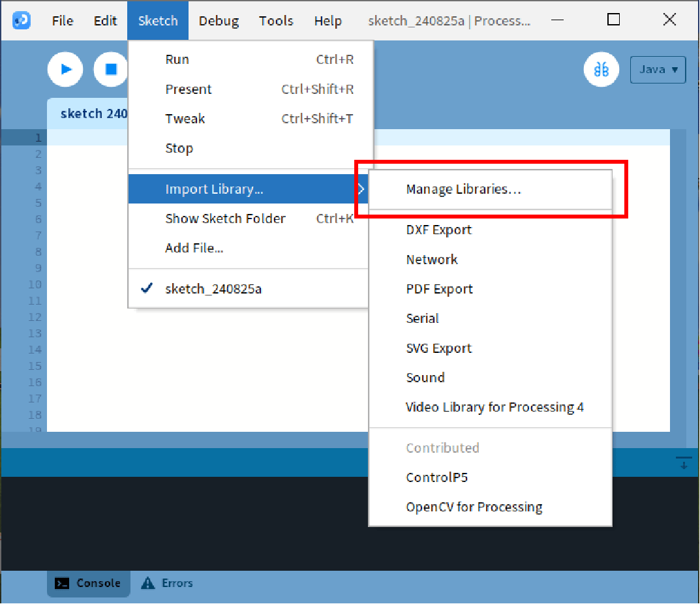Select the Tweak menu entry
Screen dimensions: 700x604
[251, 118]
